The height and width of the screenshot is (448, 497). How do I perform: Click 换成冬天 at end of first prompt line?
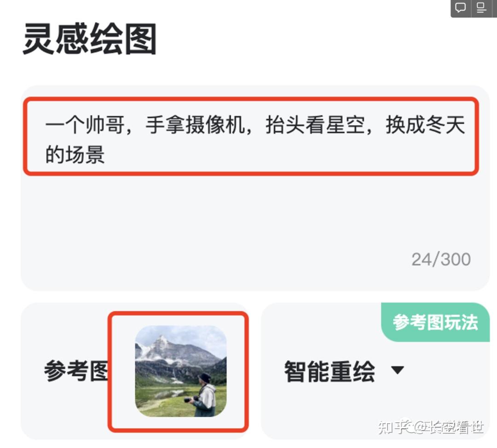(x=425, y=125)
